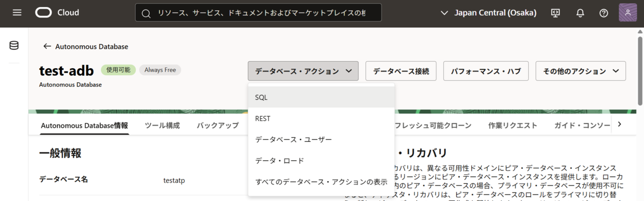
Task: Go back to Autonomous Database list
Action: point(86,47)
